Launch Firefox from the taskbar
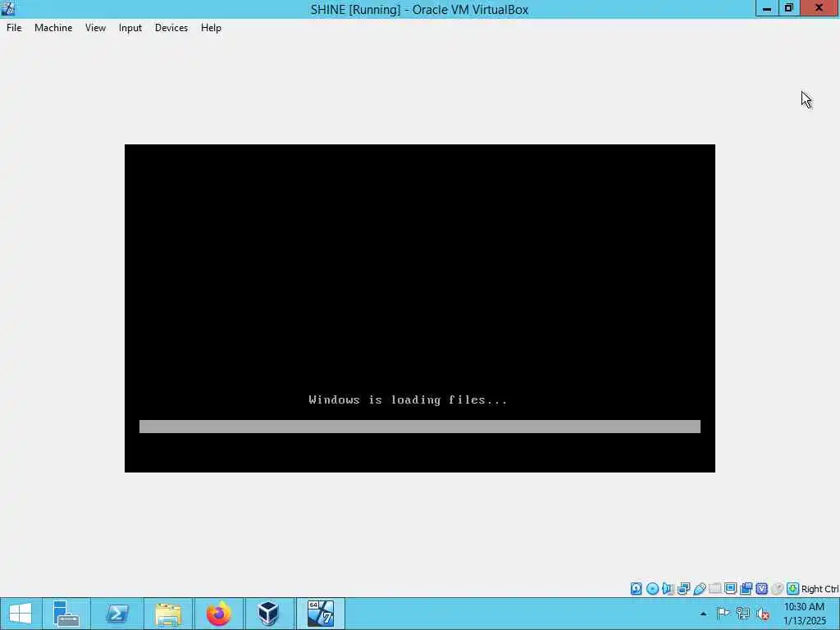This screenshot has height=630, width=840. (x=218, y=614)
